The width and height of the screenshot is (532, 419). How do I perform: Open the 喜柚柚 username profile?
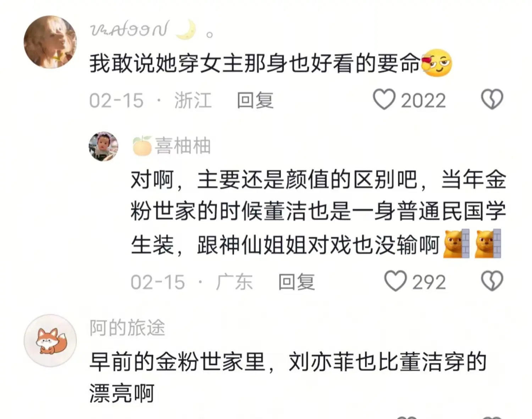tap(183, 146)
